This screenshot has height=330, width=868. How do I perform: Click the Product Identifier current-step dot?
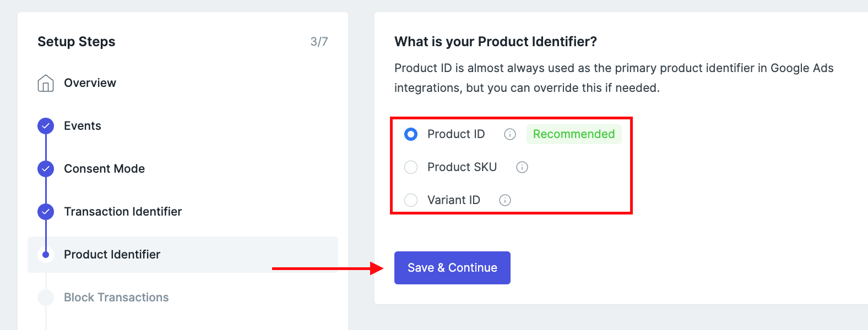tap(46, 255)
